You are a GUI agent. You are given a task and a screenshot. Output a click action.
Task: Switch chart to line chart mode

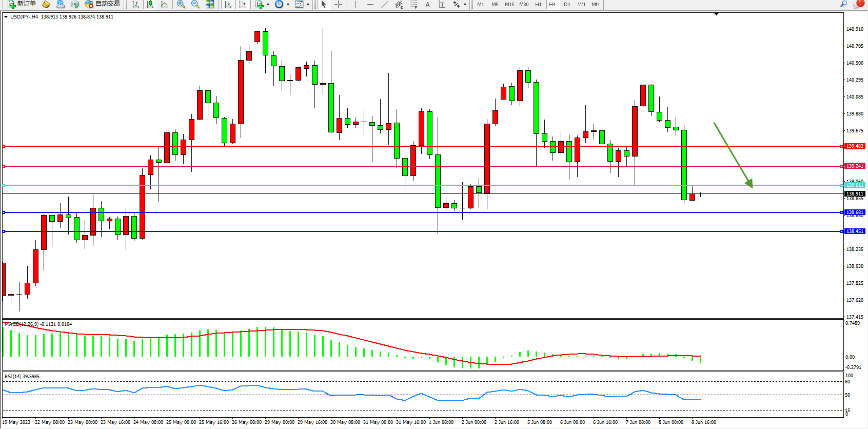click(164, 4)
